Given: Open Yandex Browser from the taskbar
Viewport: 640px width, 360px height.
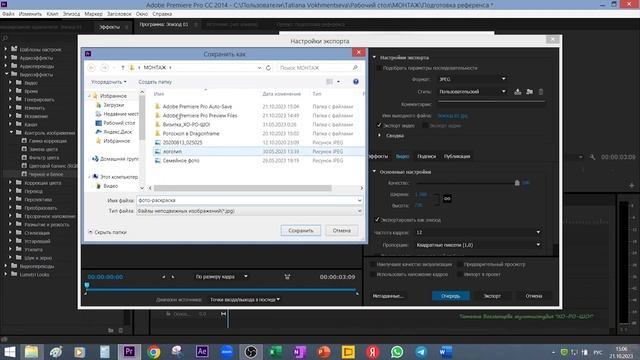Looking at the screenshot, I should (x=372, y=351).
